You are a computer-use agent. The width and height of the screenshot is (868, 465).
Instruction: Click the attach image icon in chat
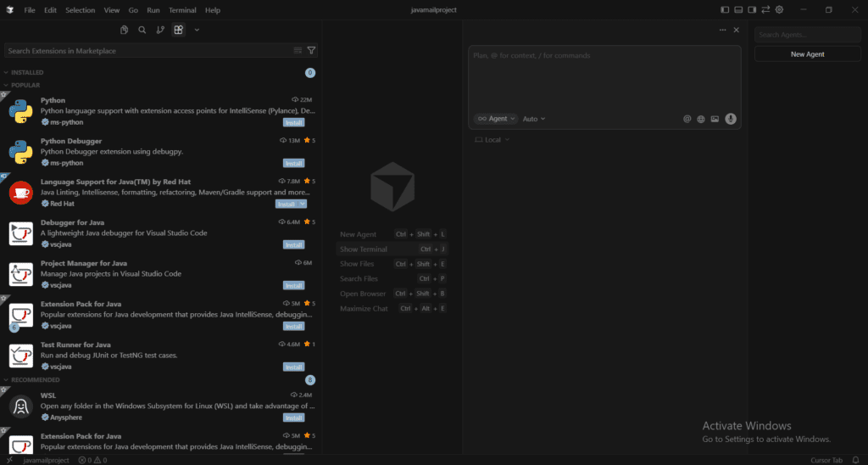[715, 119]
